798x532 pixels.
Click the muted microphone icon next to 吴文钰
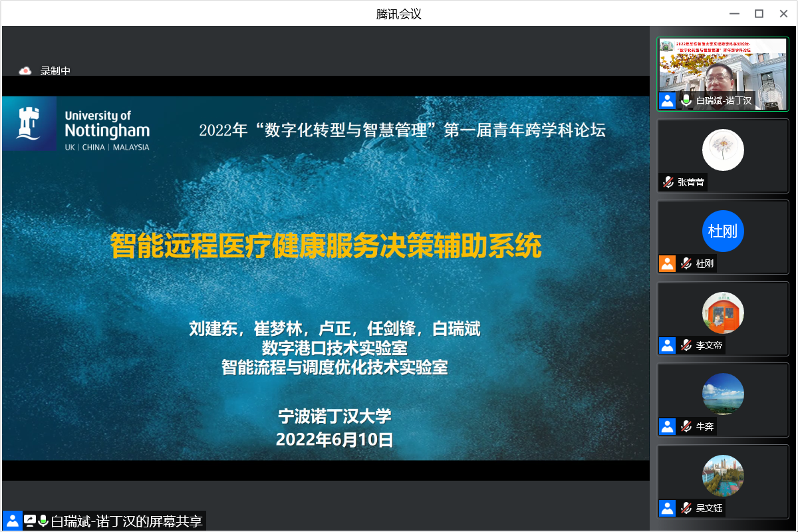[686, 508]
